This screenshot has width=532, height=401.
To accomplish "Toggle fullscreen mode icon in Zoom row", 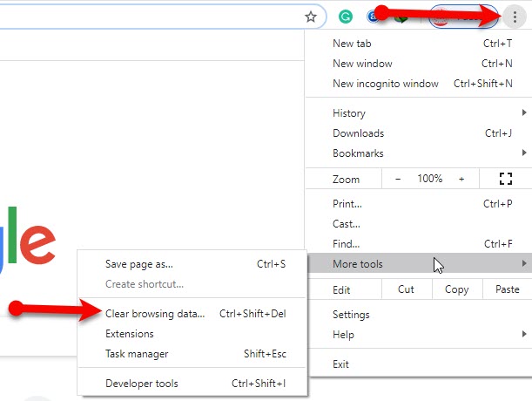I will click(505, 179).
